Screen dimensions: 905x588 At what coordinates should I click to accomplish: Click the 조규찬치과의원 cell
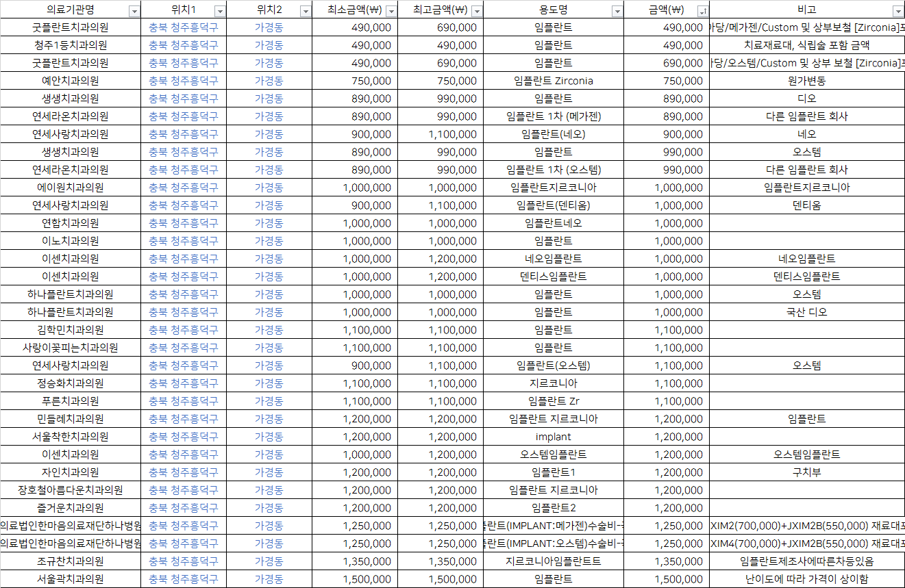point(71,561)
